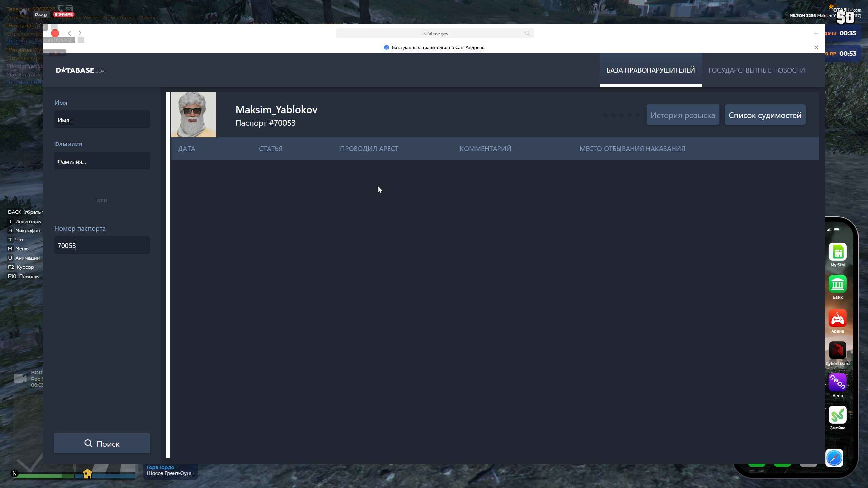This screenshot has height=488, width=868.
Task: Switch to Государственные новости tab
Action: coord(756,70)
